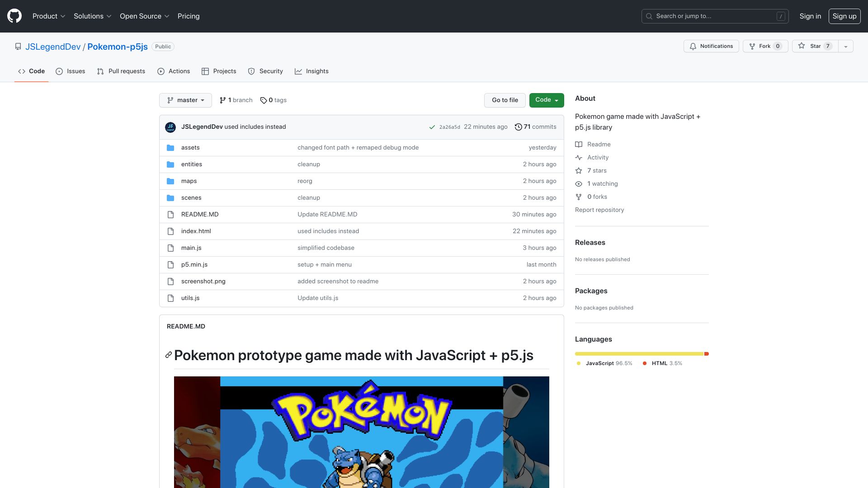Click the screenshot.png file icon
Viewport: 868px width, 488px height.
(x=170, y=282)
